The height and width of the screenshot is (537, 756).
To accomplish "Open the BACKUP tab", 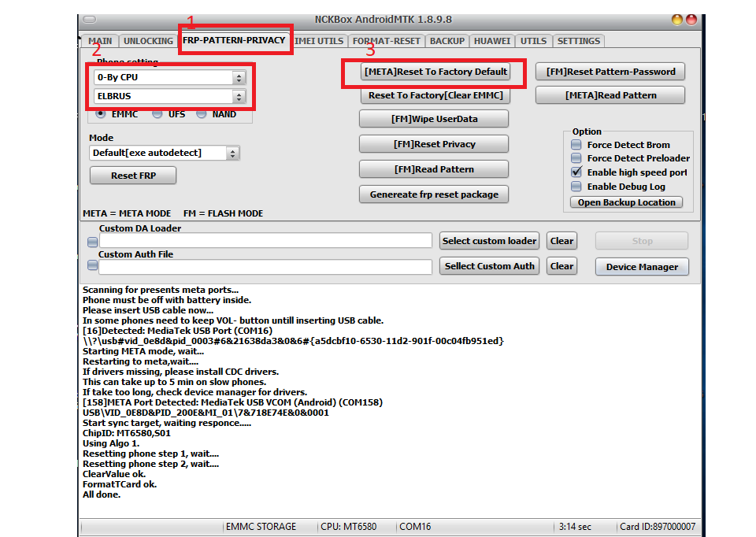I will point(447,41).
